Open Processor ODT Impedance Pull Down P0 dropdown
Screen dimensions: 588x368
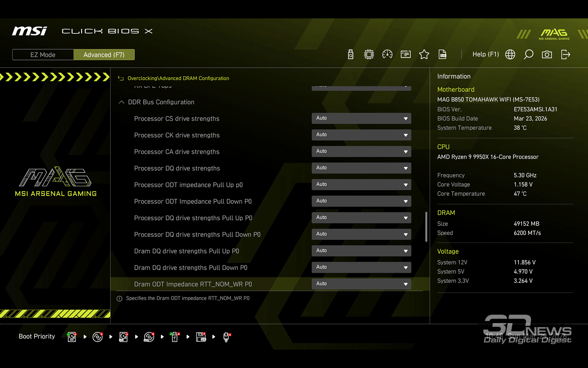pos(361,201)
